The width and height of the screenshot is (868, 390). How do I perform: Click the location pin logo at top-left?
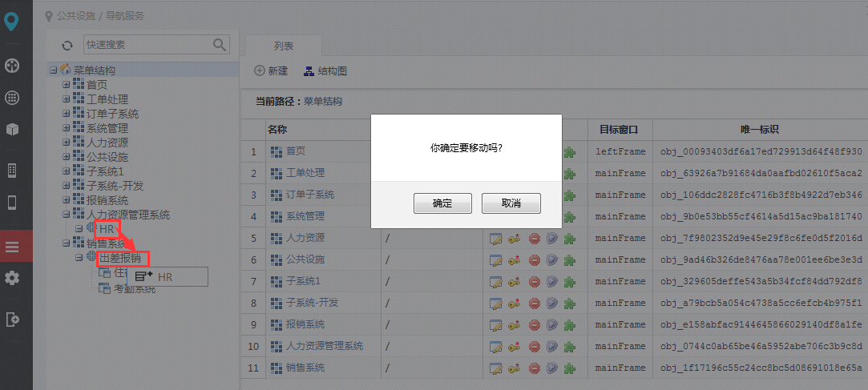coord(12,19)
